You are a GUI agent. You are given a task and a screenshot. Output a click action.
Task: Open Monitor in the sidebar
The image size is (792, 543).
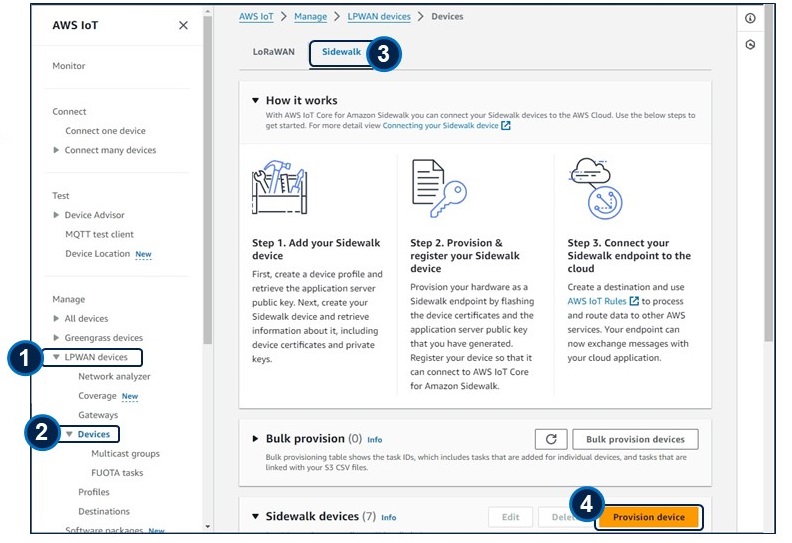[x=69, y=66]
